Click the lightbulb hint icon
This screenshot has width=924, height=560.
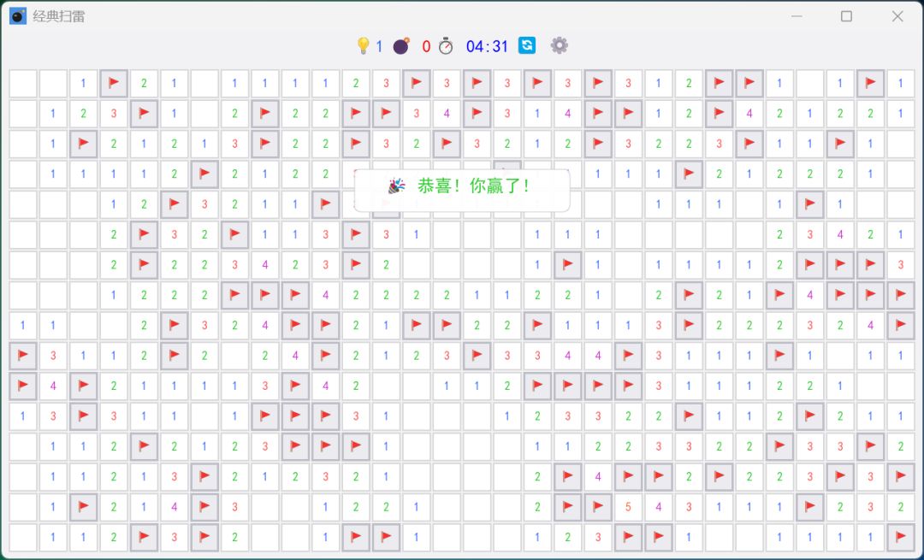tap(364, 46)
